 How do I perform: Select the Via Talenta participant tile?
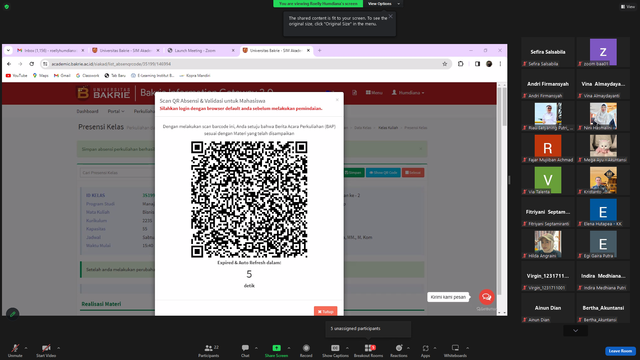[x=548, y=180]
